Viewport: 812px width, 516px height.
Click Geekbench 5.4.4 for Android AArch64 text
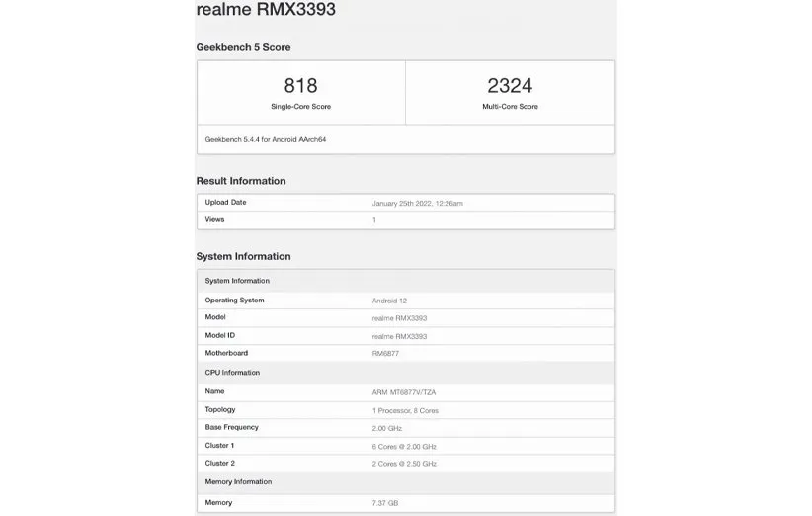click(266, 139)
